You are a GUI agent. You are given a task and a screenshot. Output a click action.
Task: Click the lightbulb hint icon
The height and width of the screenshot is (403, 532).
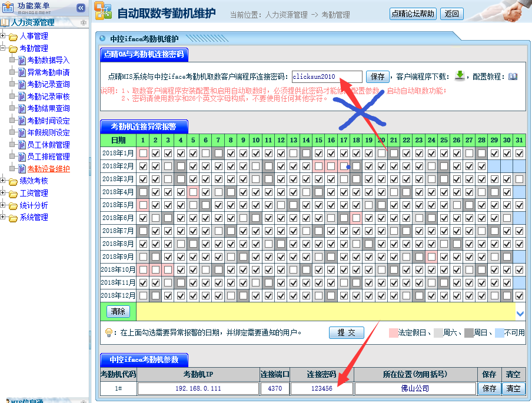pos(108,333)
